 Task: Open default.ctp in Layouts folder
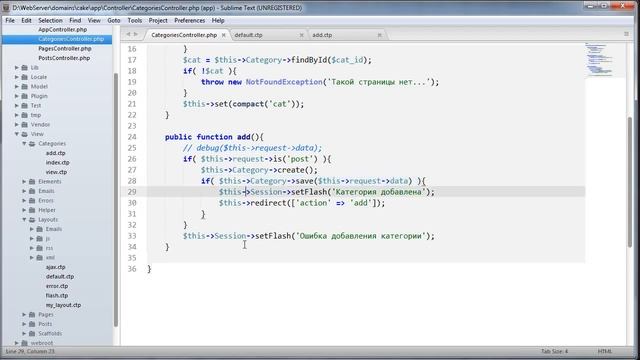tap(60, 276)
